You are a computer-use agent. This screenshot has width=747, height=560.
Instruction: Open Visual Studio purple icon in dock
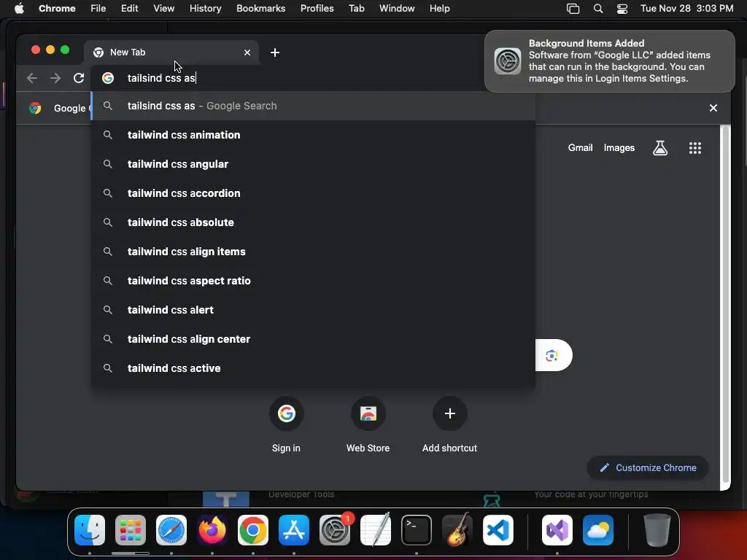[x=557, y=530]
